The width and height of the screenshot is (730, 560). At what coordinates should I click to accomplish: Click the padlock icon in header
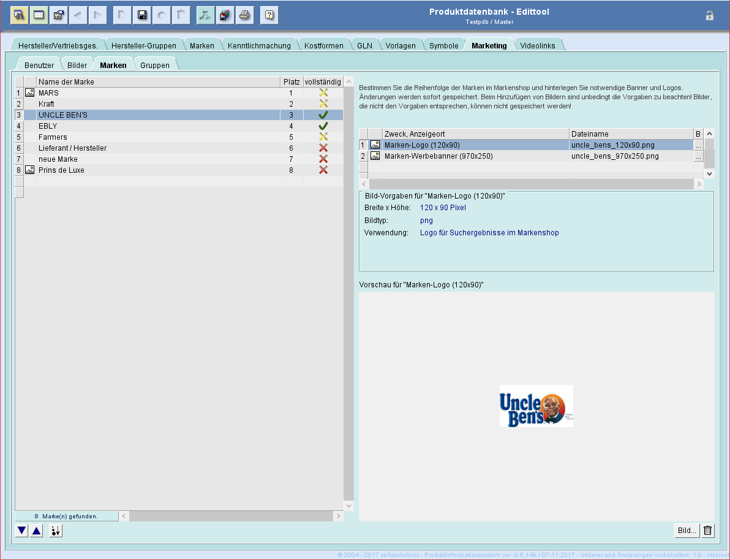tap(710, 15)
